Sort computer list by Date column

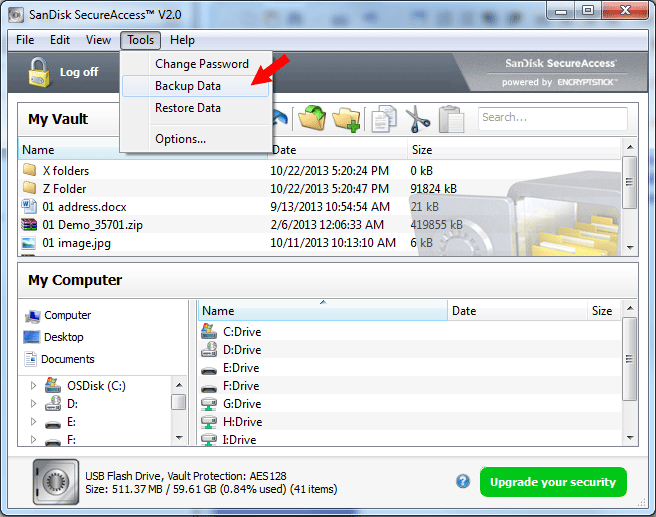click(517, 310)
